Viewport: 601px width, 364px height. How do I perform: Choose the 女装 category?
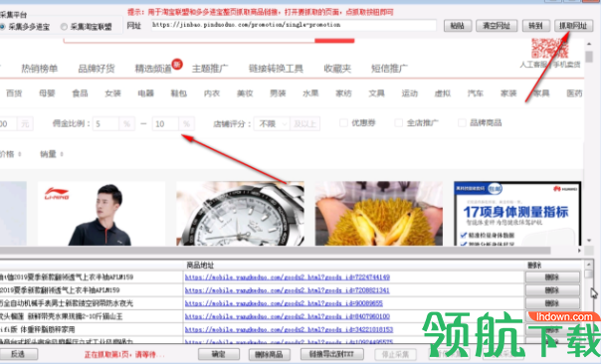coord(113,93)
